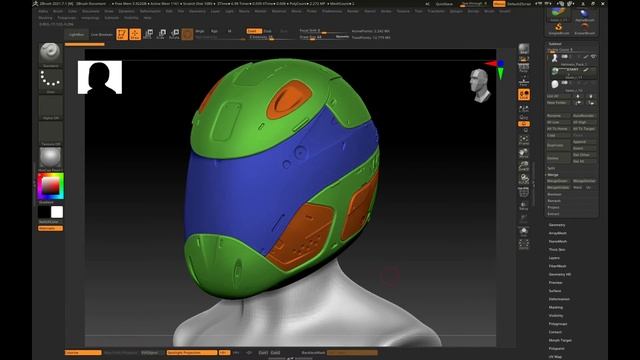Enable the Zadd mode
Image resolution: width=640 pixels, height=360 pixels.
[254, 31]
